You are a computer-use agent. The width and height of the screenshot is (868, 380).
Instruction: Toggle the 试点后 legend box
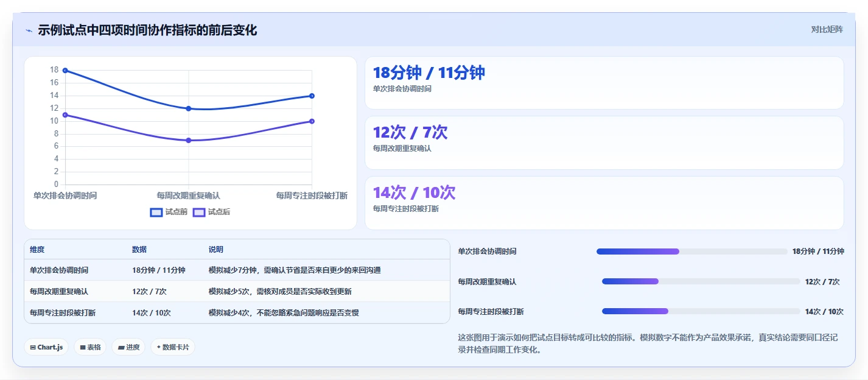[x=199, y=212]
